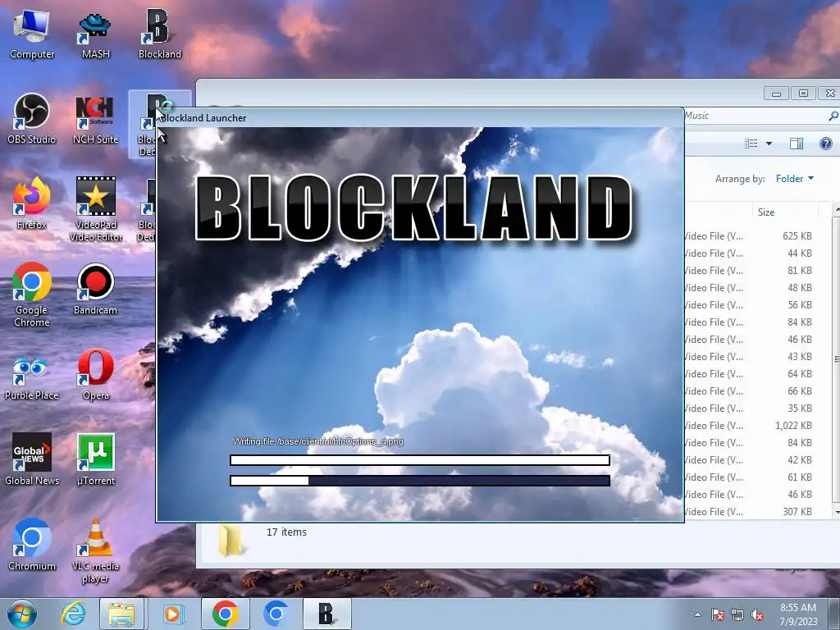
Task: Select the file row sized 1,022 KB
Action: point(750,426)
